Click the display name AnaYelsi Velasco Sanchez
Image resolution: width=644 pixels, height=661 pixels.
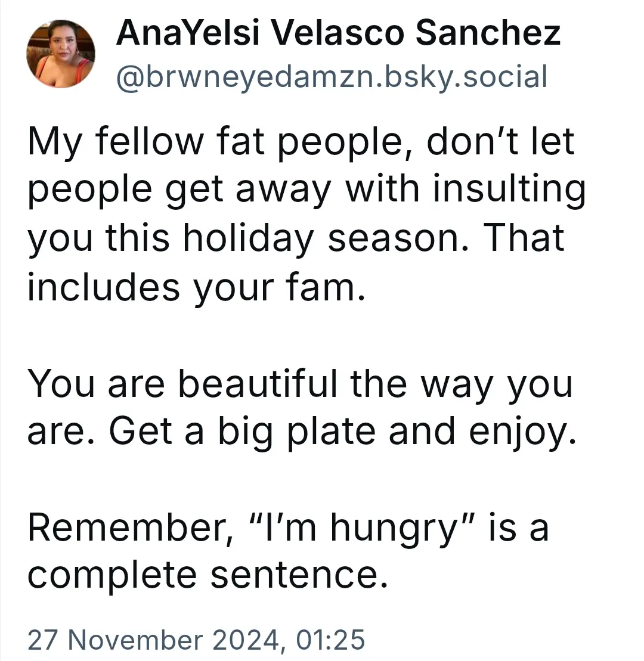[338, 33]
